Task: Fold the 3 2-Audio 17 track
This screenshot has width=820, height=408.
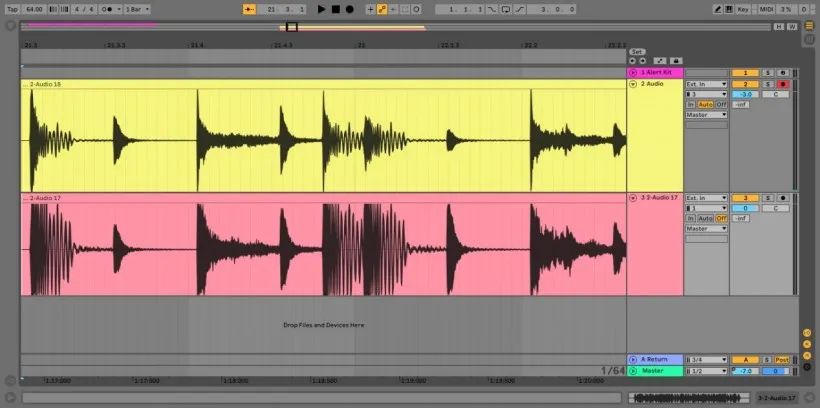Action: point(633,198)
